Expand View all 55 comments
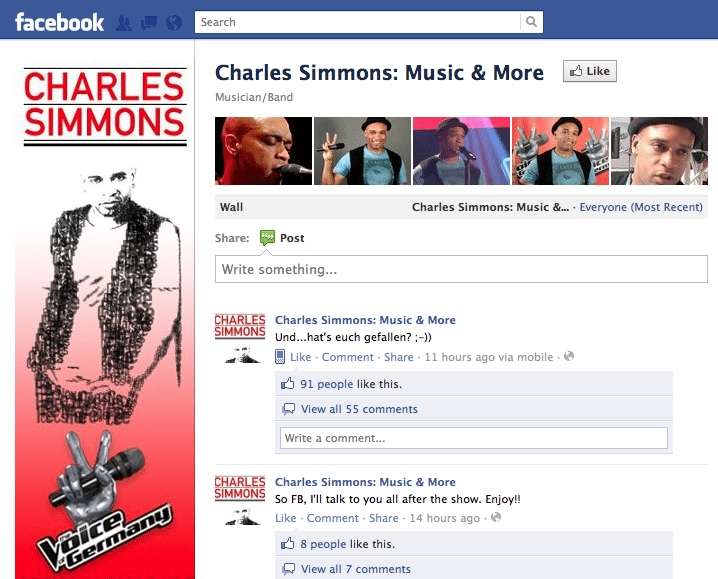 (x=359, y=409)
